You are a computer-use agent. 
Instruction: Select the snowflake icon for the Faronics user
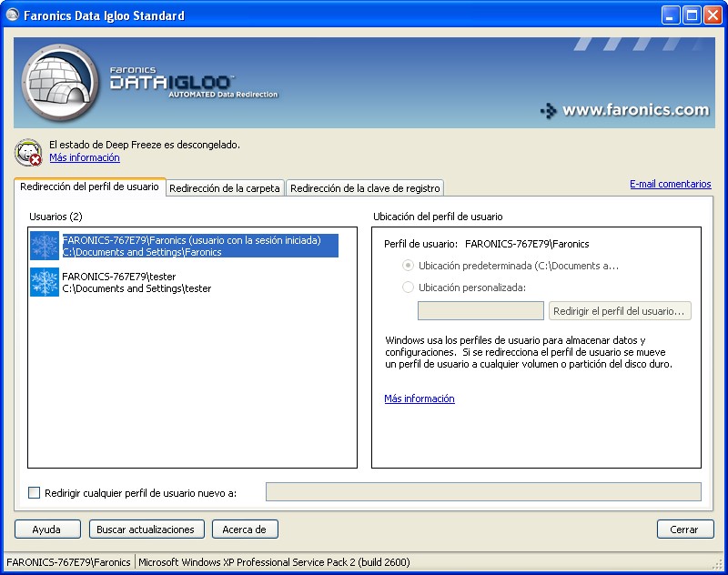tap(45, 246)
